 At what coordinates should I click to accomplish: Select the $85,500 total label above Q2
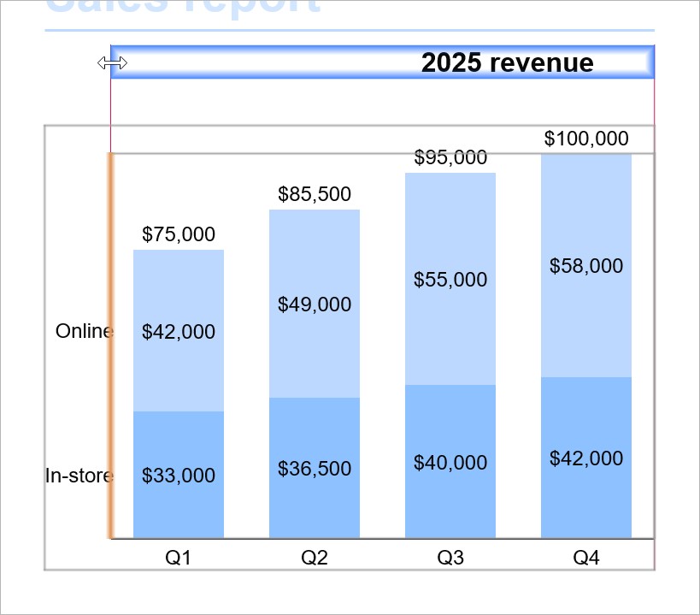(x=314, y=194)
